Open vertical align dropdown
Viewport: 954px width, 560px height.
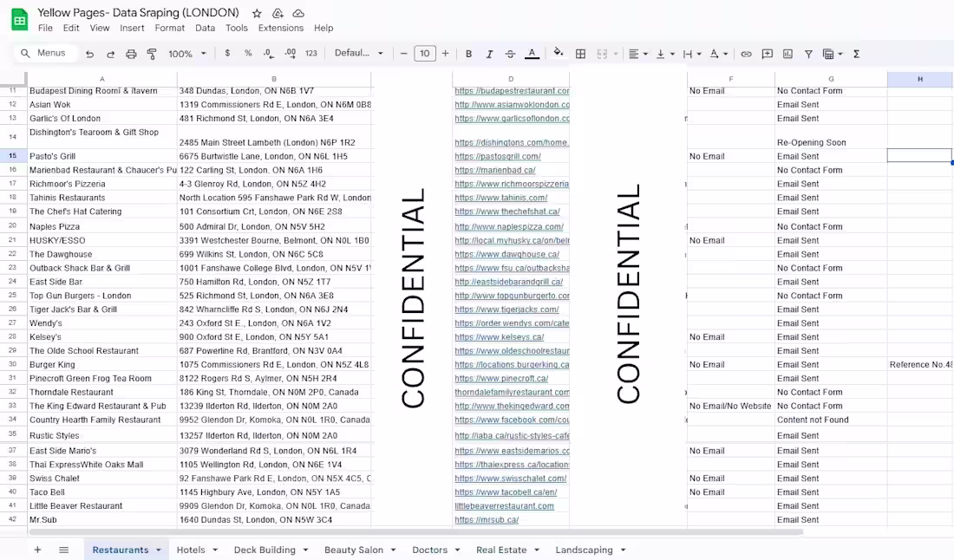664,54
